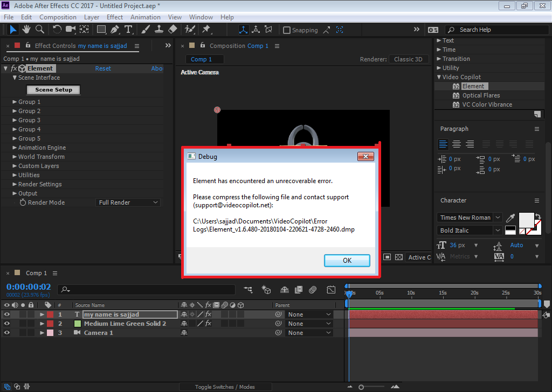Hide the 'my name is sajjad' layer eye

pyautogui.click(x=6, y=314)
